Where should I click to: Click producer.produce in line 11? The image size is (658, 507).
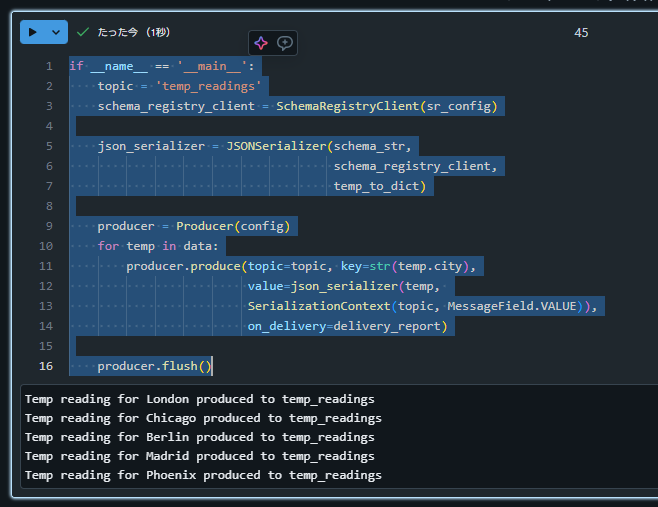point(183,266)
